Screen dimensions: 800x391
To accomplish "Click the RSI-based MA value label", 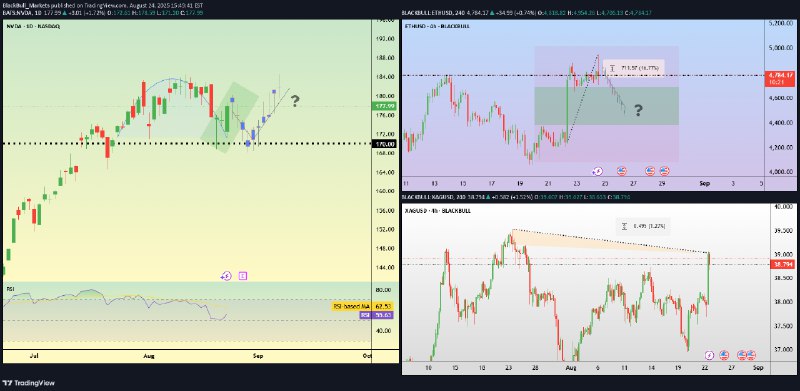I will click(362, 306).
